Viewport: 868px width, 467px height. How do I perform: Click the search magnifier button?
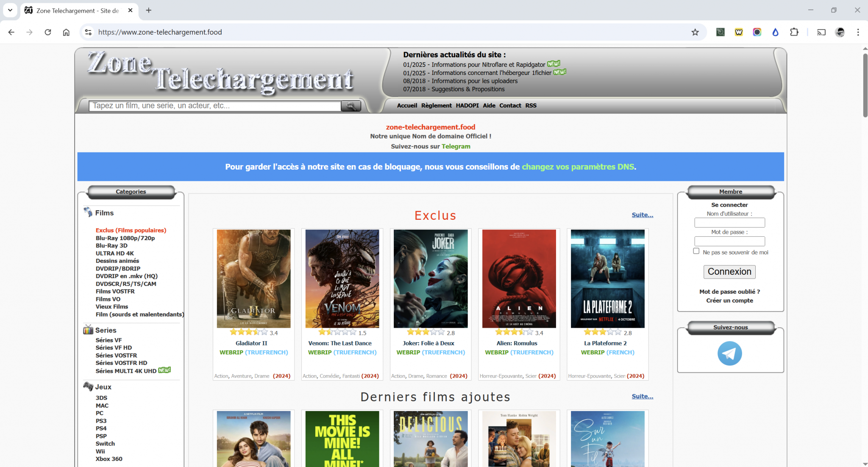point(351,106)
